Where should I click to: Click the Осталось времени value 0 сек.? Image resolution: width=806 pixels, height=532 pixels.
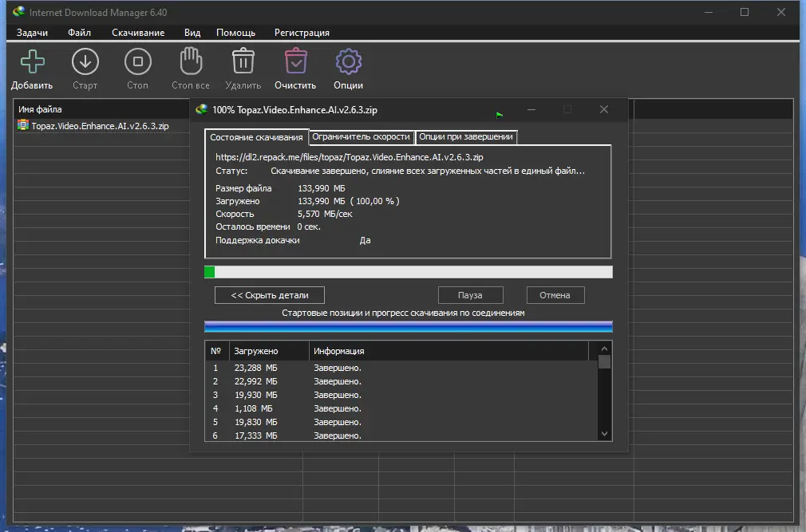308,227
